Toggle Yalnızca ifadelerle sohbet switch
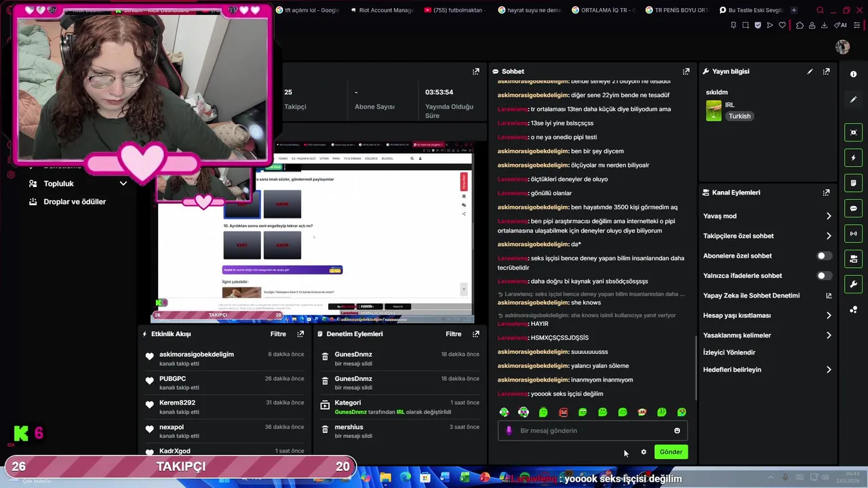 [x=824, y=276]
